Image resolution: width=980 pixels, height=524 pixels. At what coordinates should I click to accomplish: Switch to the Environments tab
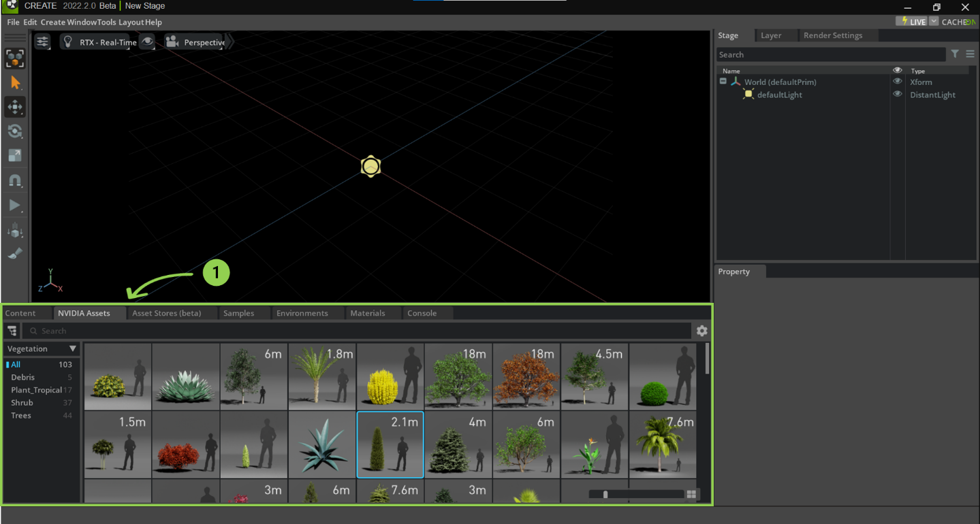302,313
